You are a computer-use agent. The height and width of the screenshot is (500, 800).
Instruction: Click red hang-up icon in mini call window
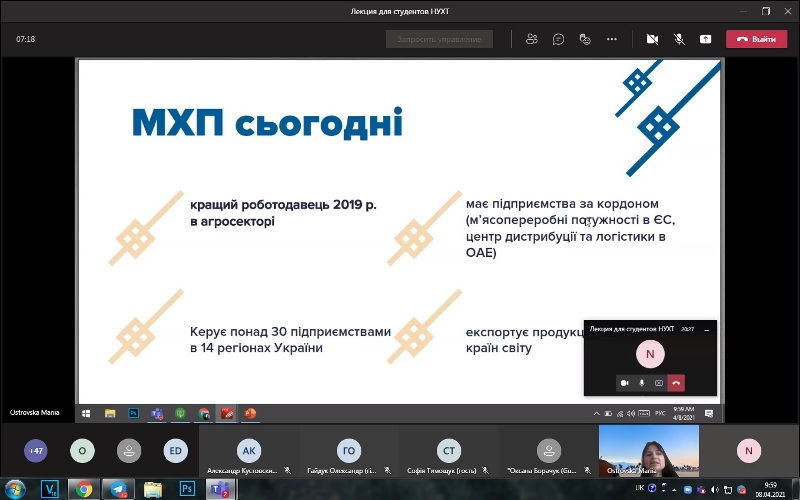[676, 383]
